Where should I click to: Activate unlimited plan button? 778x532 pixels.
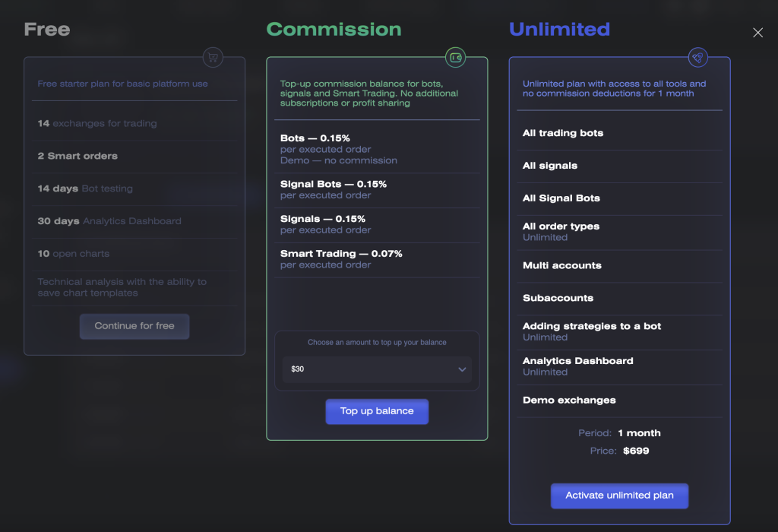point(620,496)
